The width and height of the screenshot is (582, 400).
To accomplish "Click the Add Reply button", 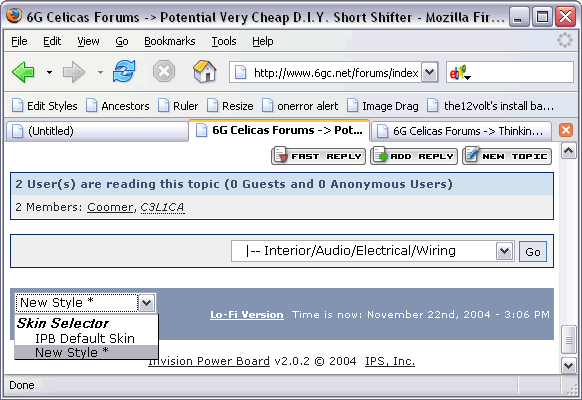I will pyautogui.click(x=414, y=156).
